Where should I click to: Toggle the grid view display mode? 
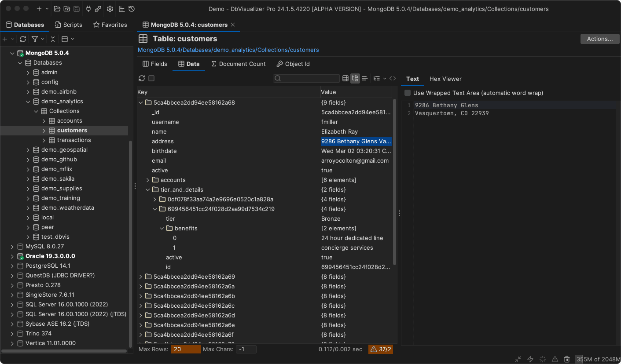(x=345, y=78)
